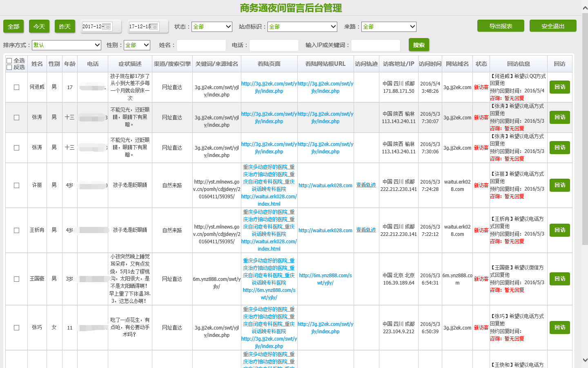This screenshot has height=368, width=588.
Task: Check the 全选 select-all checkbox
Action: coord(9,61)
